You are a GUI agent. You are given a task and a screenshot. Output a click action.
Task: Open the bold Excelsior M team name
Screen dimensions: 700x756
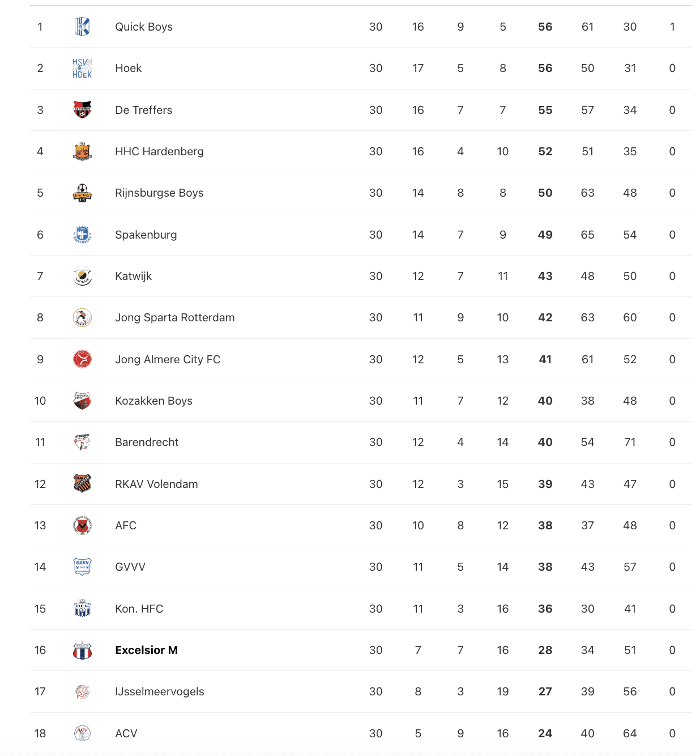[146, 650]
